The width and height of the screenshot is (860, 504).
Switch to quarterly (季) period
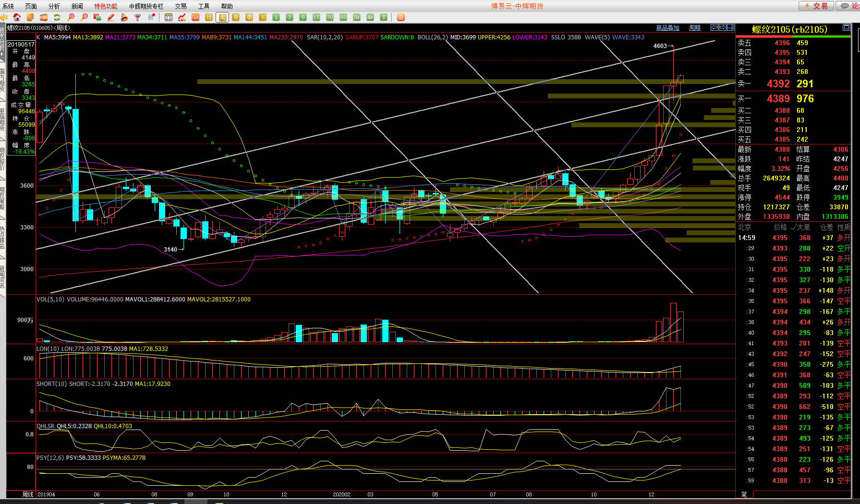tap(249, 17)
